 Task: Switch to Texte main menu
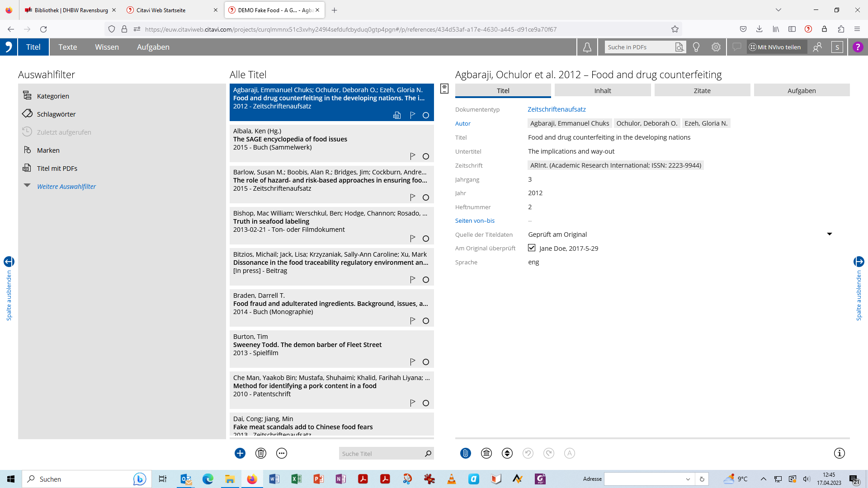[68, 47]
